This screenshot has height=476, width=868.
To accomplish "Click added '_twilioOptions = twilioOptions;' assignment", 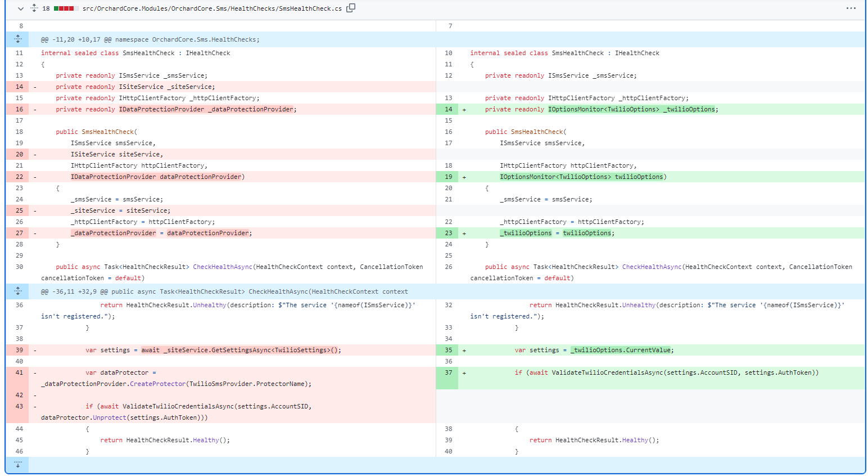I will coord(557,233).
